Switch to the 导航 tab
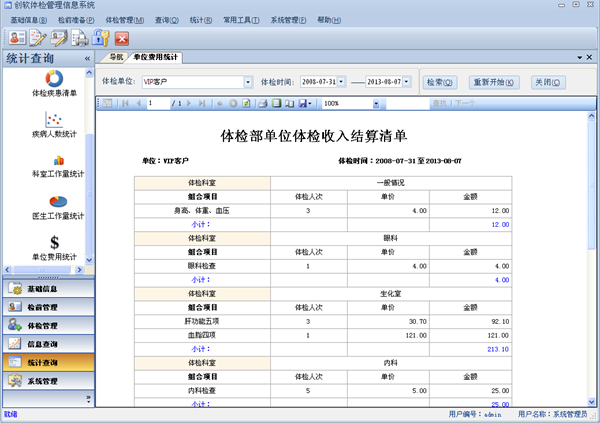Screen dimensions: 600x423 point(116,57)
